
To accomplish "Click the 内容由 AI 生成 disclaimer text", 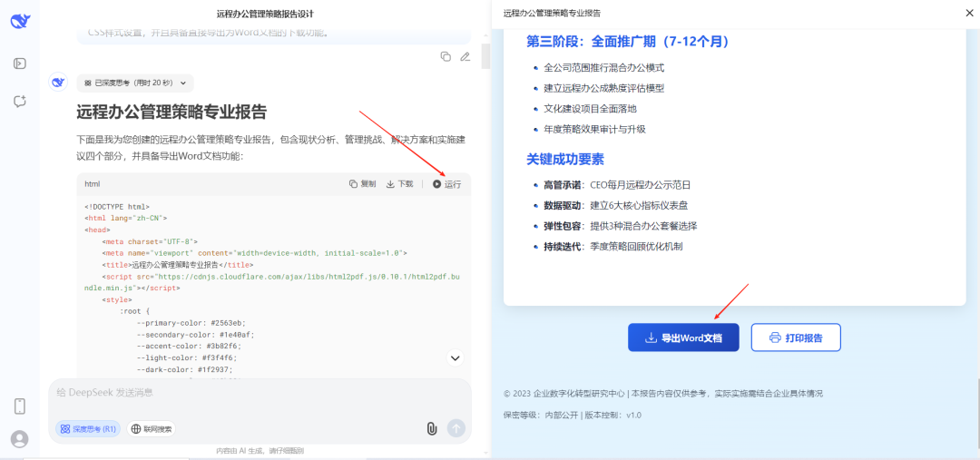I will [x=260, y=451].
